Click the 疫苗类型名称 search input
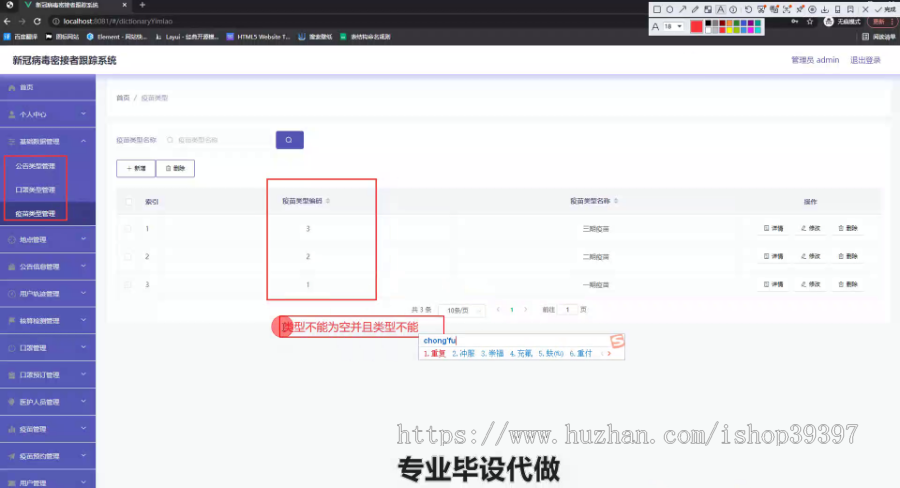 [218, 140]
